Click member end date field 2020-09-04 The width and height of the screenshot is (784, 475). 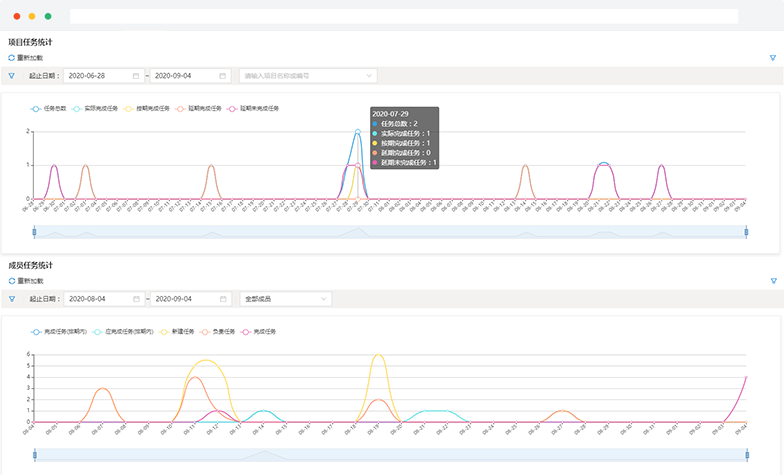191,299
